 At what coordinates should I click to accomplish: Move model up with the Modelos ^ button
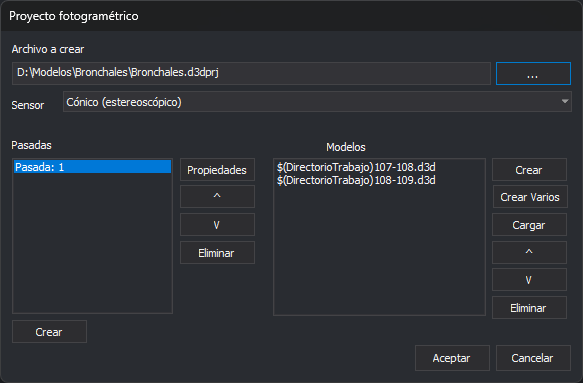coord(529,253)
